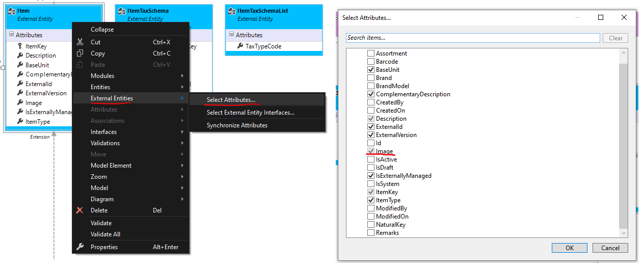Check the IsActive checkbox
The image size is (644, 269).
371,159
